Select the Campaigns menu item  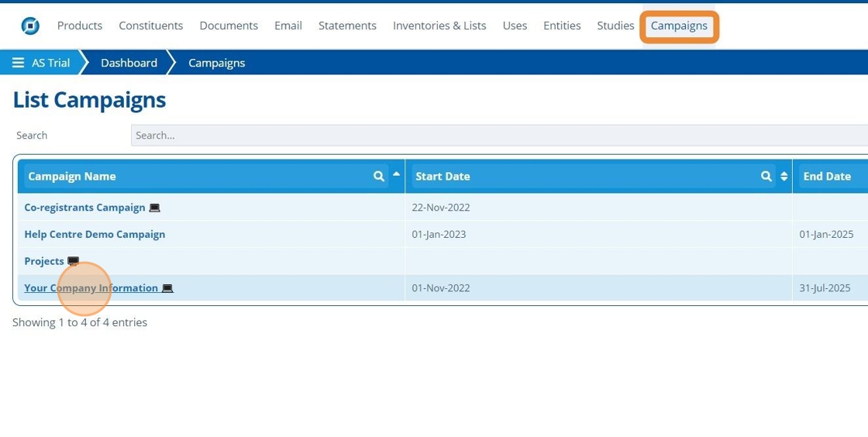(679, 26)
